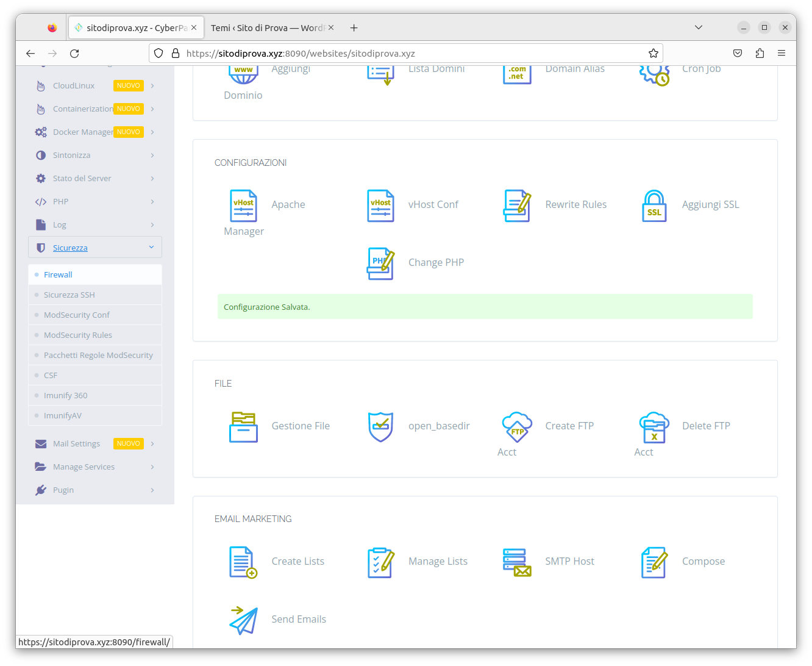Image resolution: width=812 pixels, height=666 pixels.
Task: Click the Domain Alias .com icon
Action: pos(517,74)
